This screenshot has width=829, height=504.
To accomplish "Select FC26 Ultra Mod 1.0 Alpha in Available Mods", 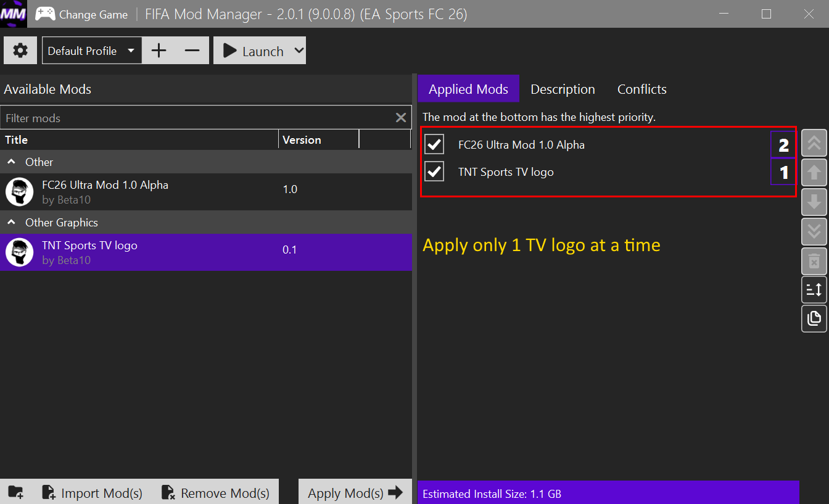I will tap(206, 192).
